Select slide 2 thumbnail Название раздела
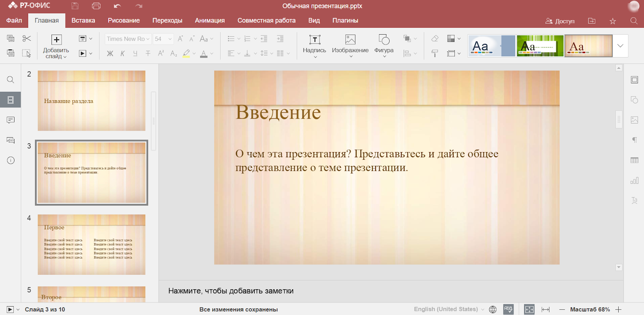The height and width of the screenshot is (315, 644). (91, 101)
